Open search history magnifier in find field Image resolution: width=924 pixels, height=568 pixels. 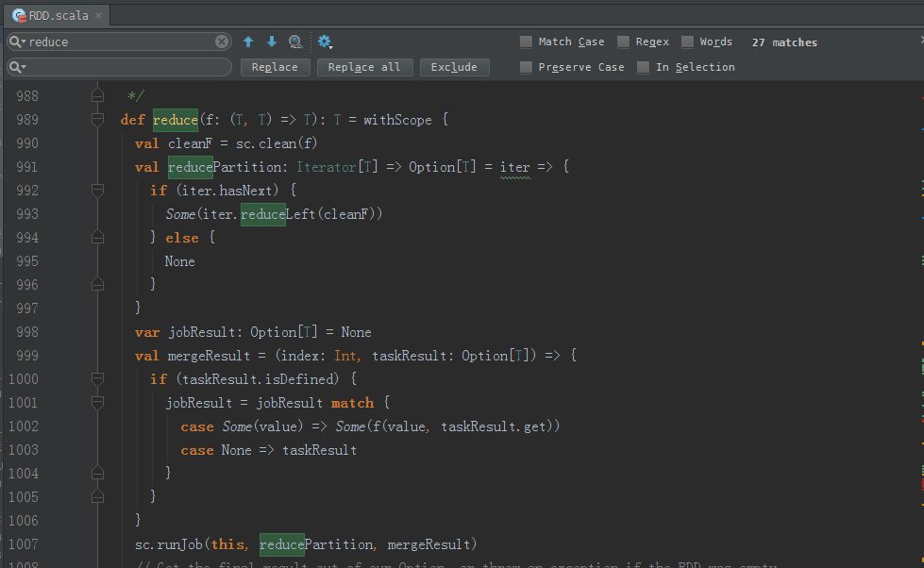(17, 42)
